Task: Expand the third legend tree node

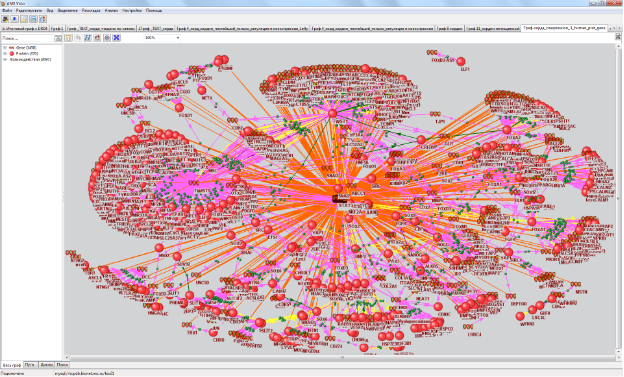Action: pyautogui.click(x=5, y=59)
